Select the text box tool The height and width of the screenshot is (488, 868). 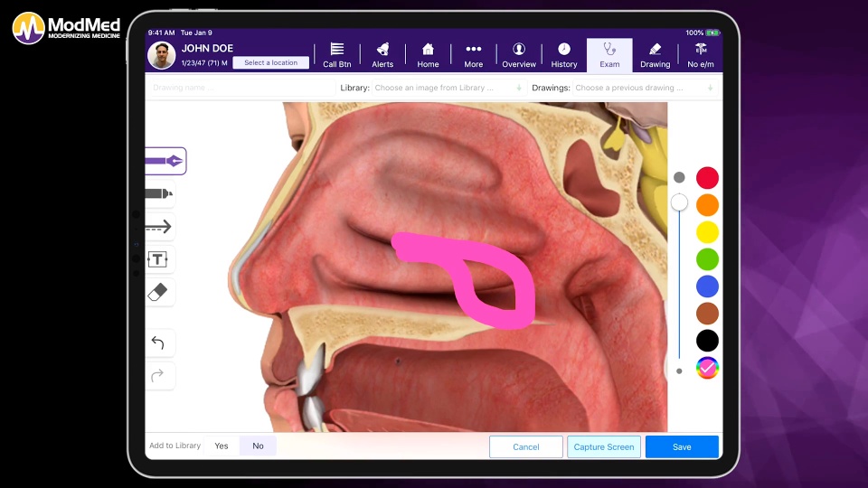pos(158,259)
